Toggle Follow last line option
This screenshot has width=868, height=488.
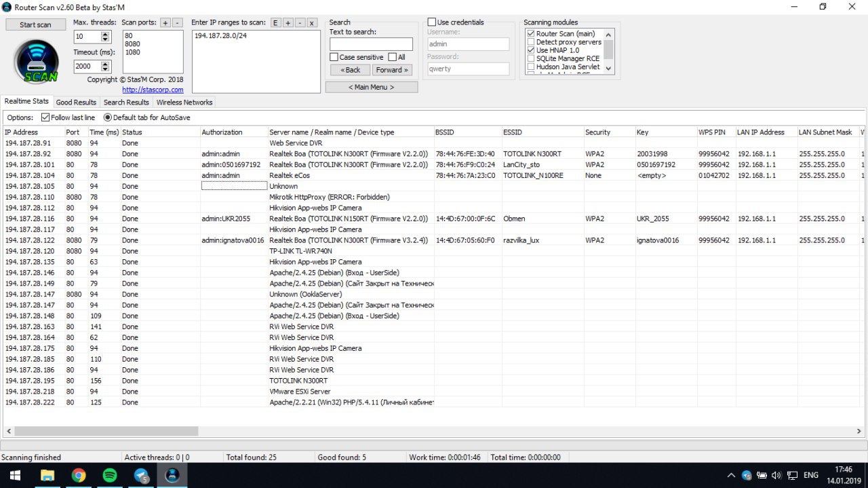point(45,117)
